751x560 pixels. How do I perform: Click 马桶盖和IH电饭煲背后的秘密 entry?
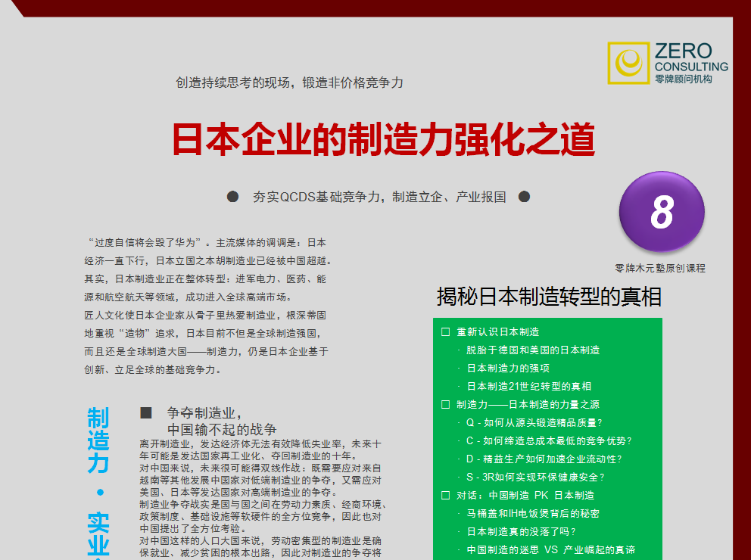(x=533, y=514)
